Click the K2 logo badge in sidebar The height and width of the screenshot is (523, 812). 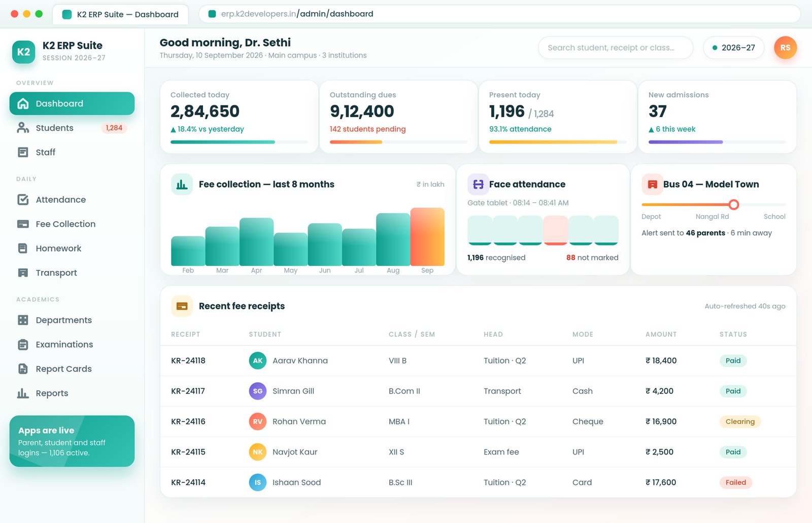tap(23, 52)
